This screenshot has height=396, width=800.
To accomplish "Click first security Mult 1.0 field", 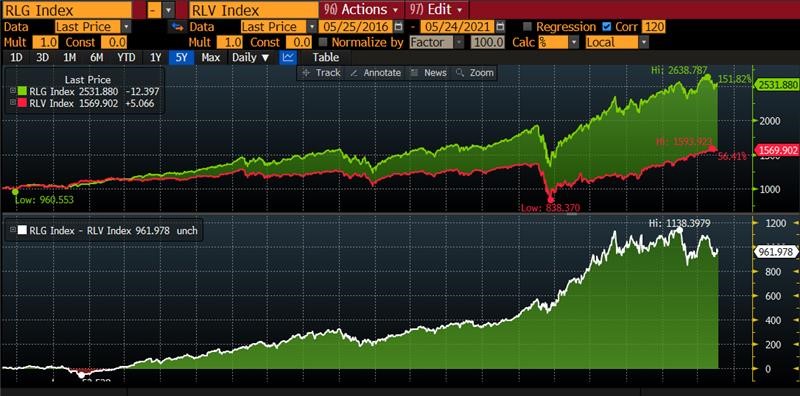I will 45,42.
